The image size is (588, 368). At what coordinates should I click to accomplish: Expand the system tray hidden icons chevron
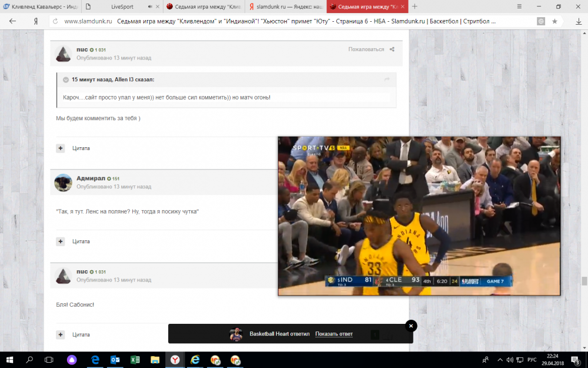click(x=497, y=360)
